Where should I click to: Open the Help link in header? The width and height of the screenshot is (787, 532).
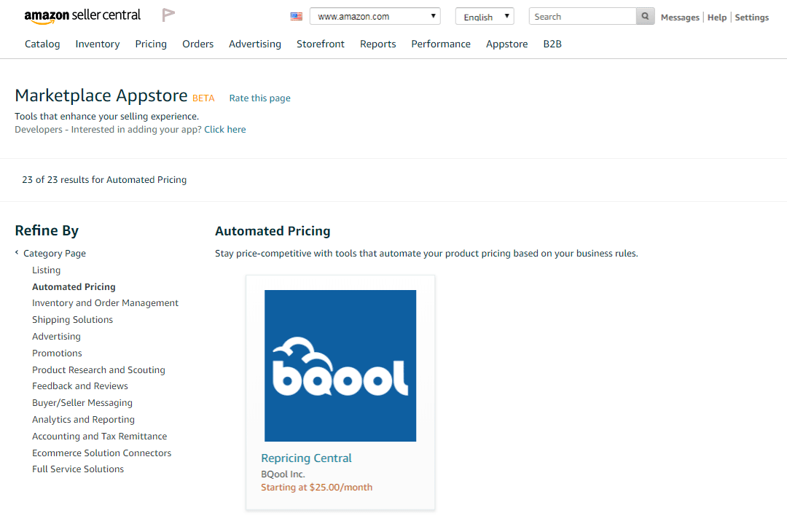coord(717,17)
